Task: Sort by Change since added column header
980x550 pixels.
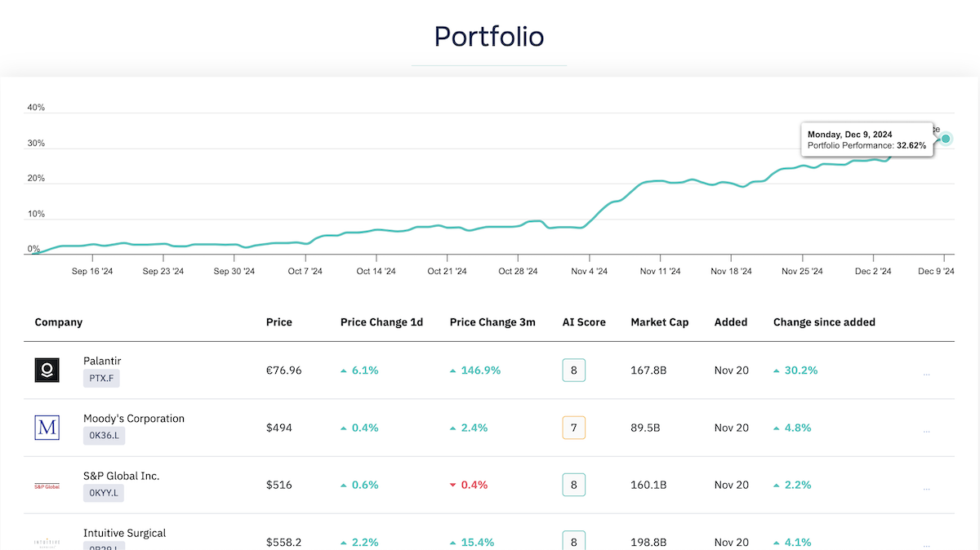Action: point(824,322)
